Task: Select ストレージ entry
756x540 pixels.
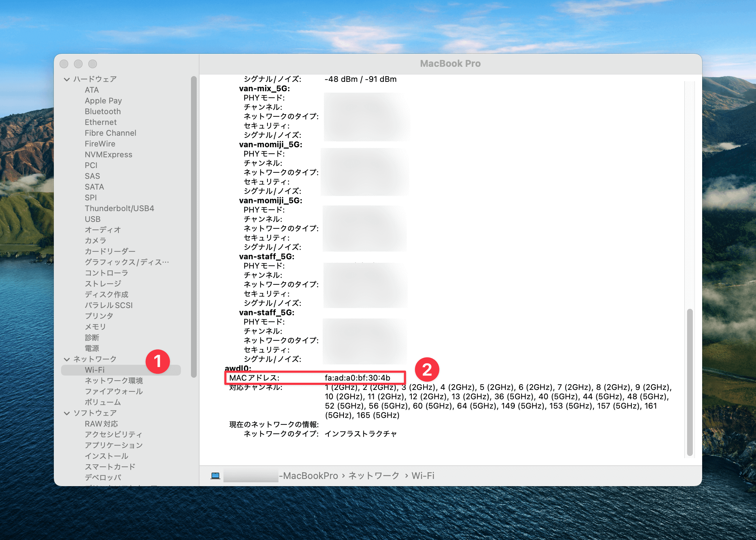Action: pos(103,284)
